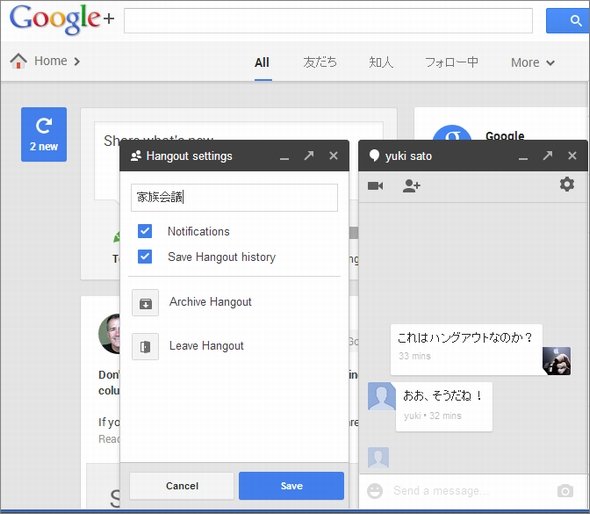Click the Save button
Image resolution: width=590 pixels, height=514 pixels.
point(291,486)
